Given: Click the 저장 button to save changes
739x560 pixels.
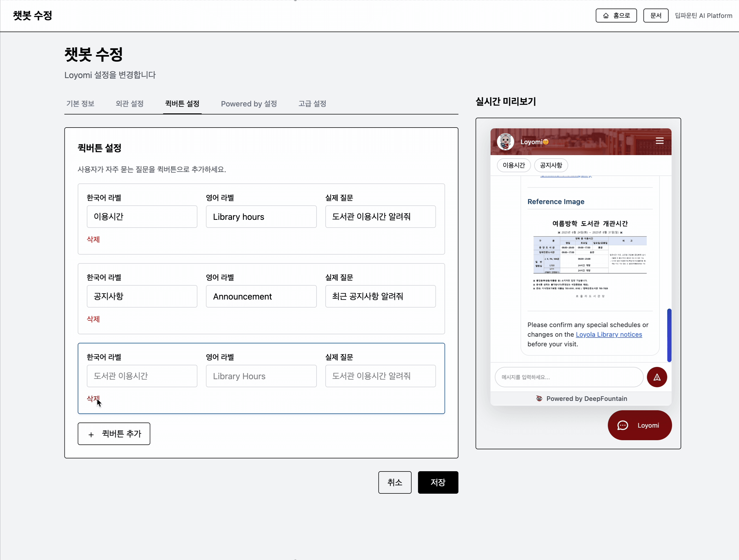Looking at the screenshot, I should coord(438,482).
